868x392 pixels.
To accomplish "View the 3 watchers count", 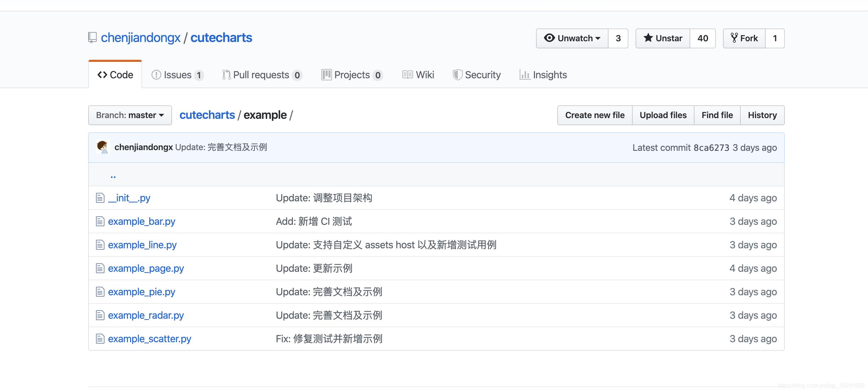I will pos(618,38).
